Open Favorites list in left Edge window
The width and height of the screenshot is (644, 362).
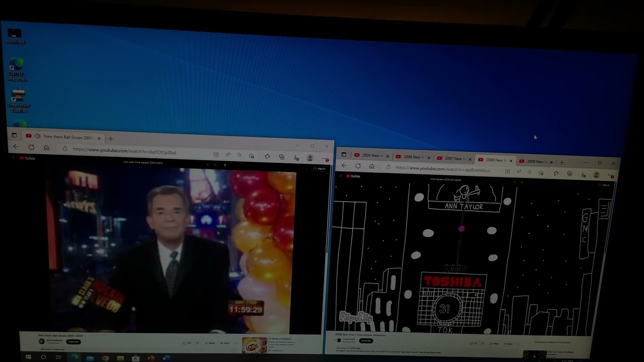pos(267,156)
